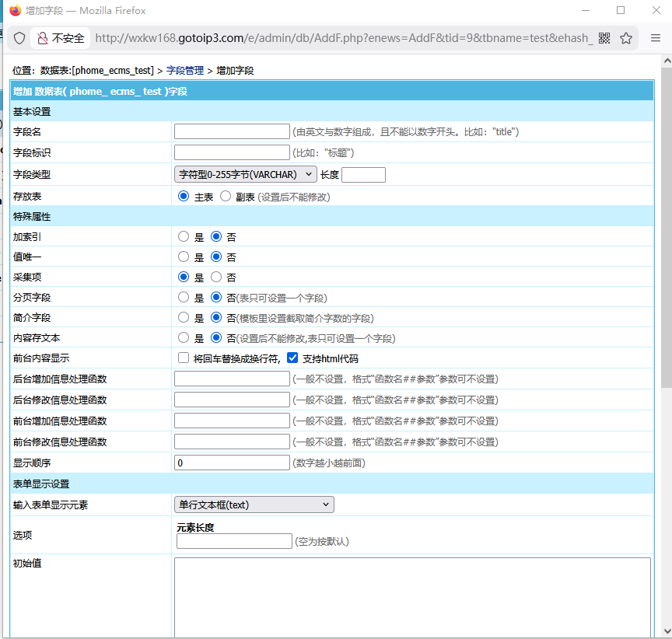Click the not-secure padlock icon
The height and width of the screenshot is (639, 672).
43,38
